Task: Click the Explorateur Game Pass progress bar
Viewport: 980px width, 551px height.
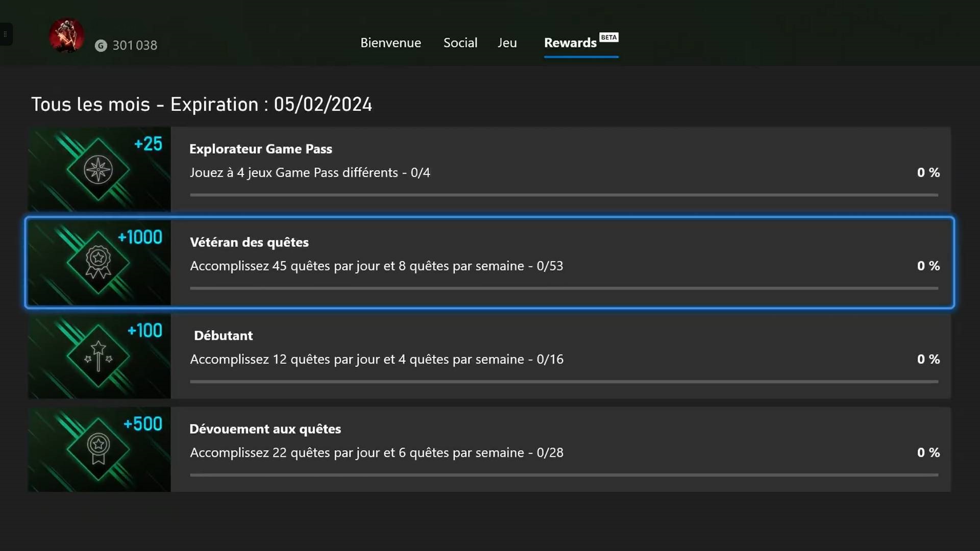Action: coord(563,195)
